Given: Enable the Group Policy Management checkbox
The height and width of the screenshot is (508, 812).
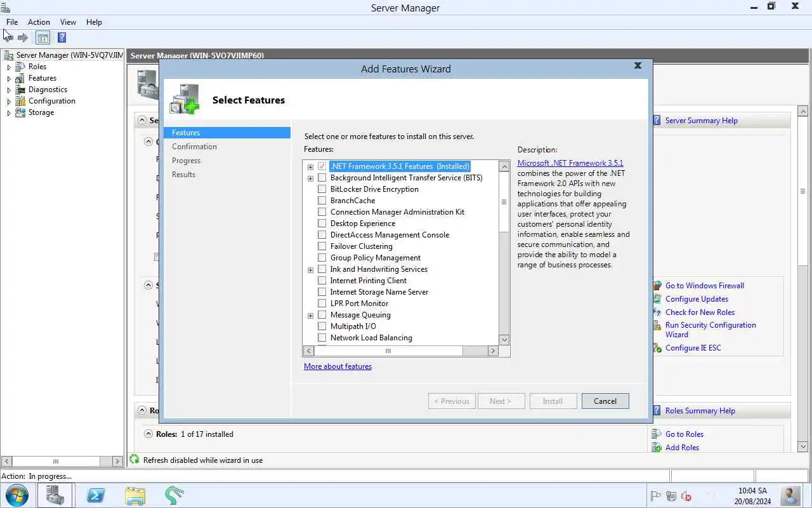Looking at the screenshot, I should [x=322, y=258].
